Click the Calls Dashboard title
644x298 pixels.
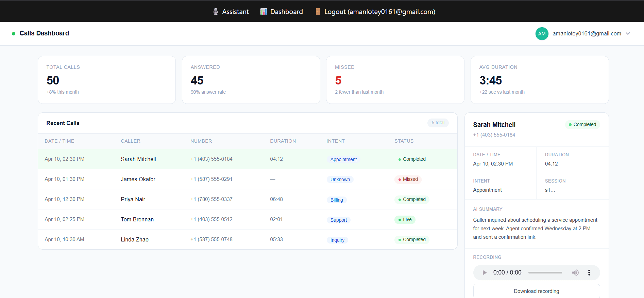(x=44, y=33)
